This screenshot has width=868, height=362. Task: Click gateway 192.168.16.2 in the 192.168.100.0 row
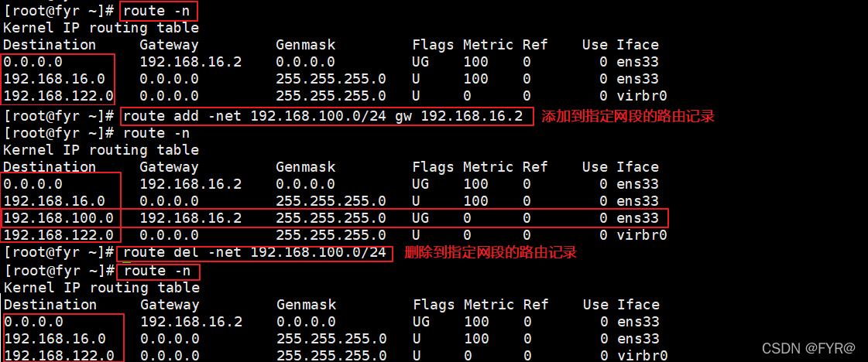pyautogui.click(x=190, y=218)
